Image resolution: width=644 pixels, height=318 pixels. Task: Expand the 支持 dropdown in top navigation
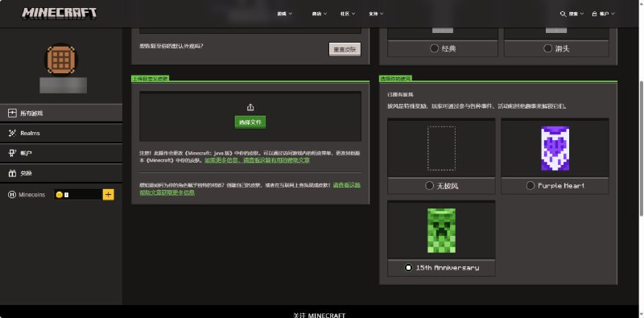pyautogui.click(x=376, y=14)
